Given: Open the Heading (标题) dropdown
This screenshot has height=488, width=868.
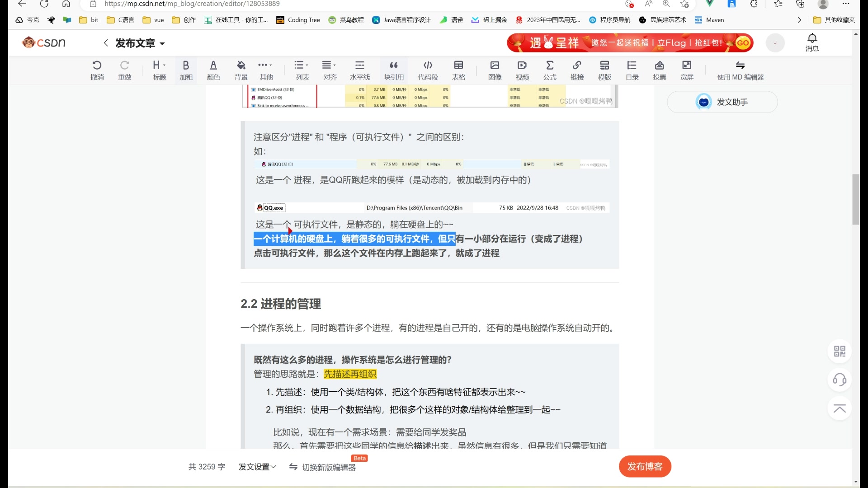Looking at the screenshot, I should pos(159,70).
